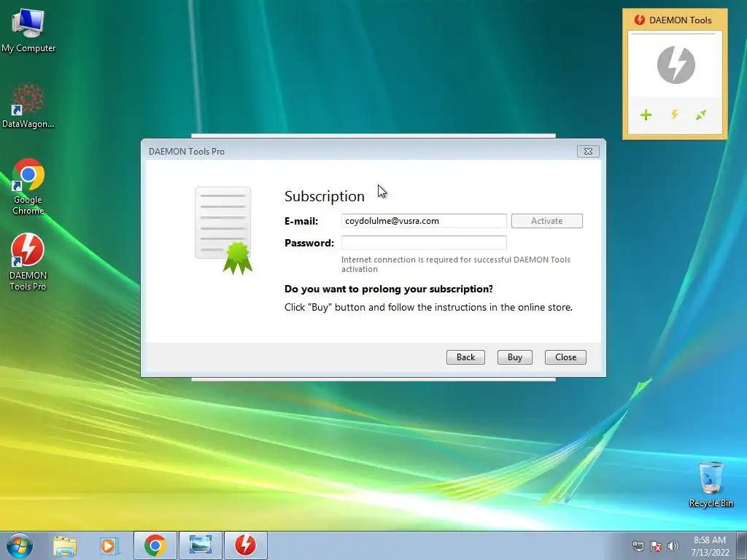The width and height of the screenshot is (747, 560).
Task: Select the Recycle Bin icon
Action: coord(711,485)
